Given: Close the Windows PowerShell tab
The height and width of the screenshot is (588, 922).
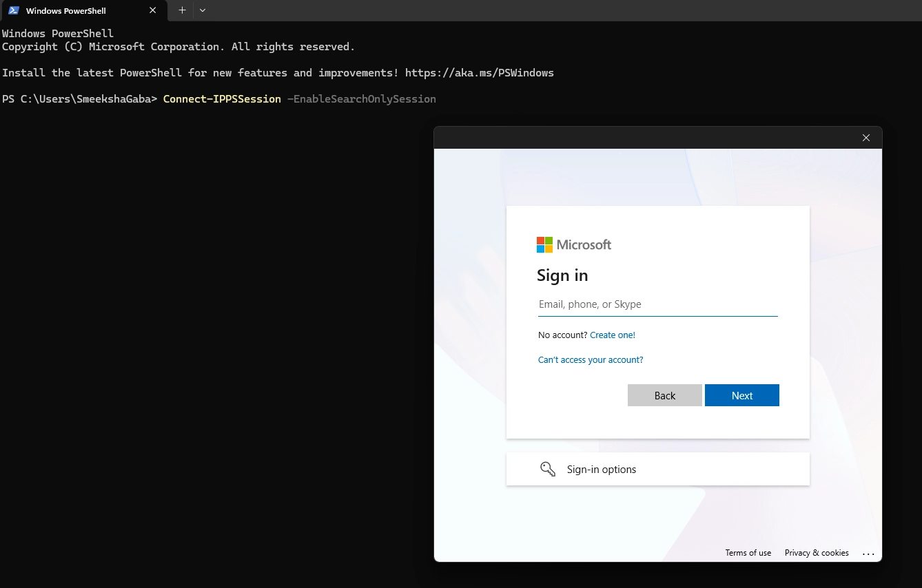Looking at the screenshot, I should click(x=153, y=10).
